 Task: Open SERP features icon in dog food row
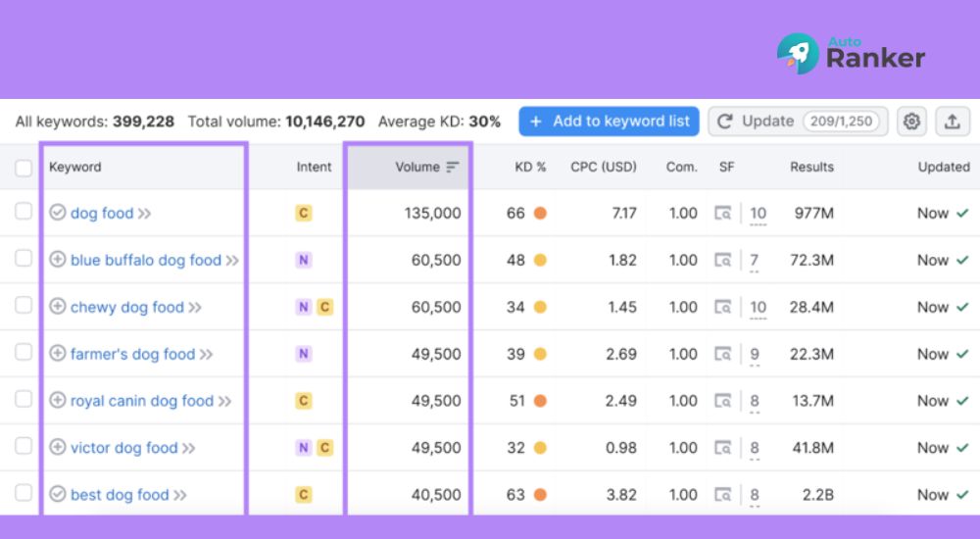click(723, 214)
